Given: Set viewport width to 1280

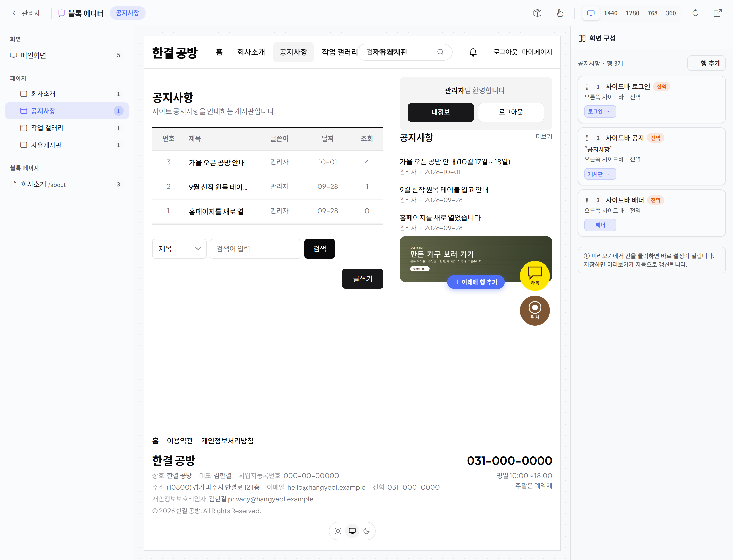Looking at the screenshot, I should point(632,13).
